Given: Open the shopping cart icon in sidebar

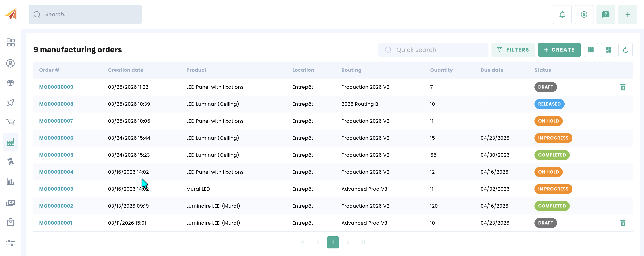Looking at the screenshot, I should (11, 122).
